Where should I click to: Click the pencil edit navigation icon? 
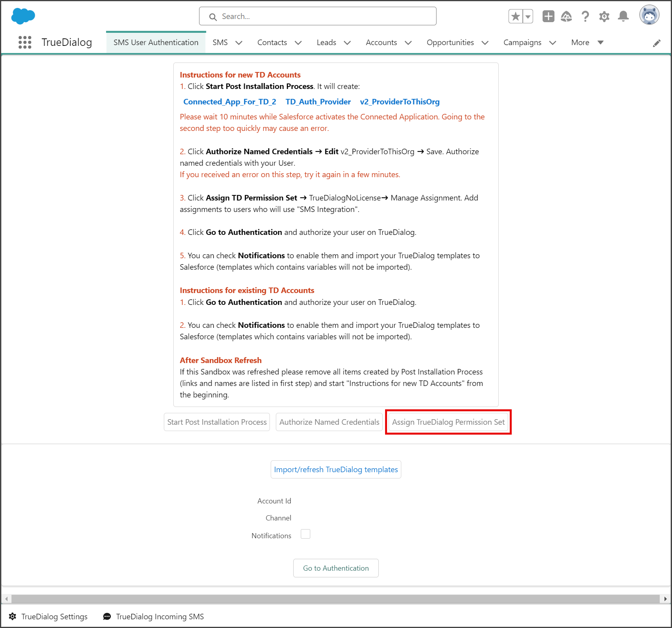(657, 43)
